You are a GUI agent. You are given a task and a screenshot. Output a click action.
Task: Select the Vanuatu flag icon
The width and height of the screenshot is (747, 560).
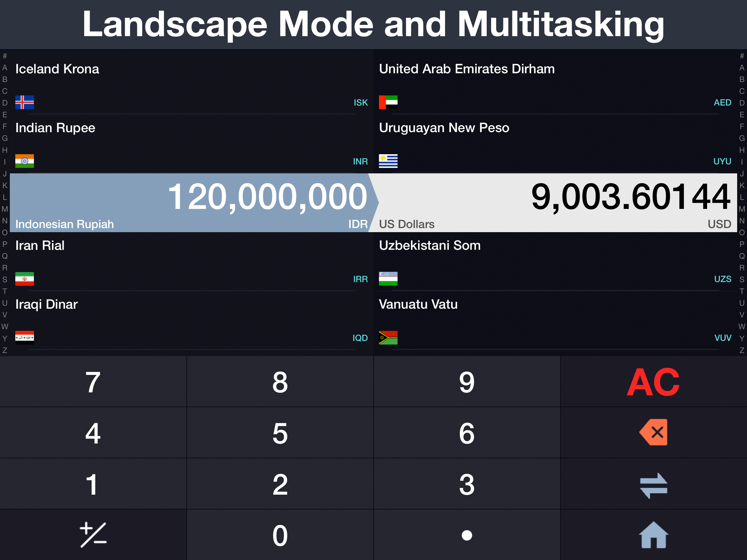click(x=388, y=337)
